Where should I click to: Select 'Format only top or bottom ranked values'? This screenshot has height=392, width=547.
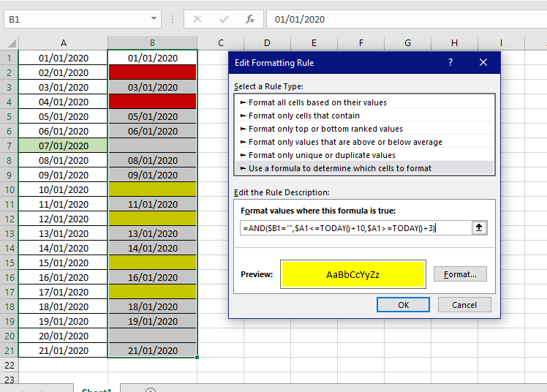(x=365, y=129)
